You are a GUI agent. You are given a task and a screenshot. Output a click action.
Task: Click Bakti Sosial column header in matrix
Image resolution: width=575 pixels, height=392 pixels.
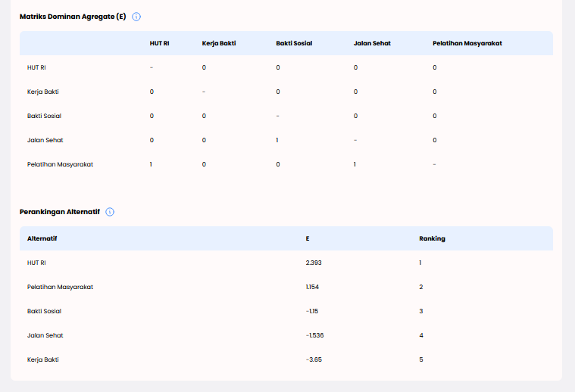(x=294, y=43)
